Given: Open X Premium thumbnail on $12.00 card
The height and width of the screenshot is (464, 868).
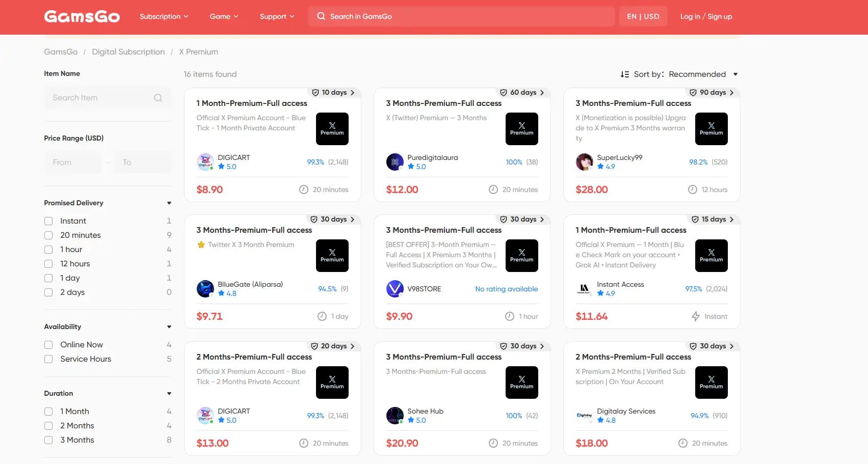Looking at the screenshot, I should coord(522,129).
